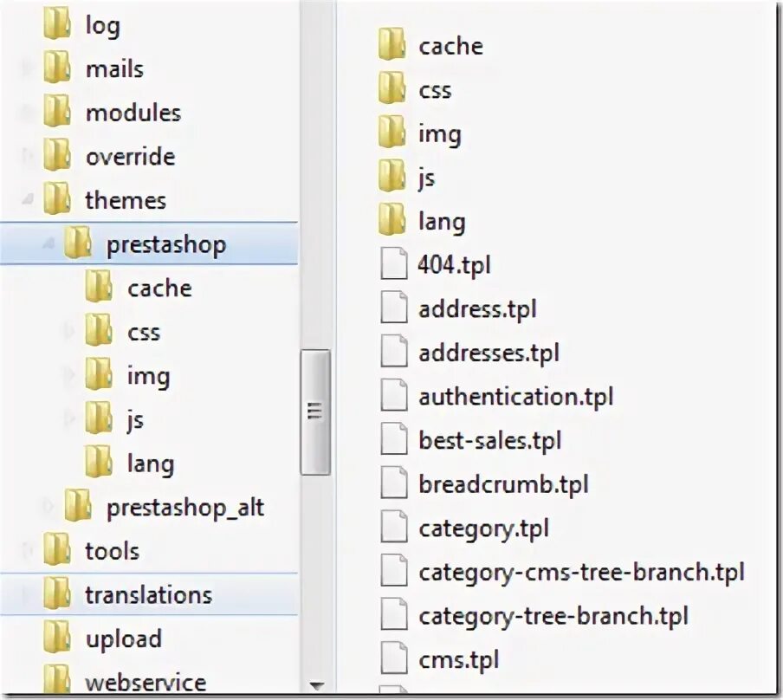Select the log folder label in tree

103,26
